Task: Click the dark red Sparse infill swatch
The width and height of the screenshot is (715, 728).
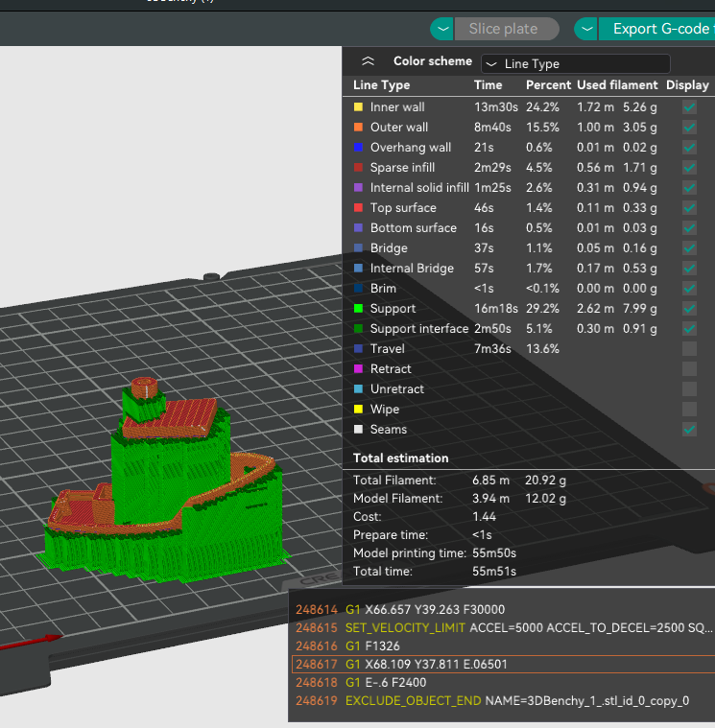Action: 358,168
